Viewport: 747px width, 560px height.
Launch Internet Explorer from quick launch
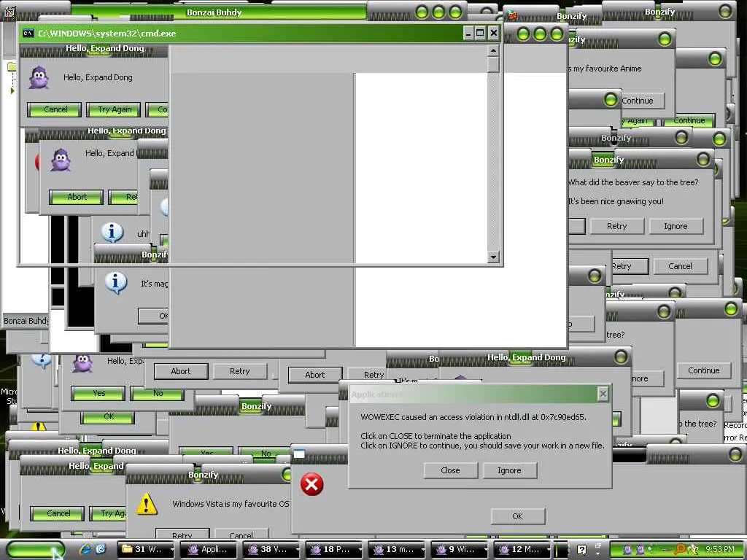[86, 549]
